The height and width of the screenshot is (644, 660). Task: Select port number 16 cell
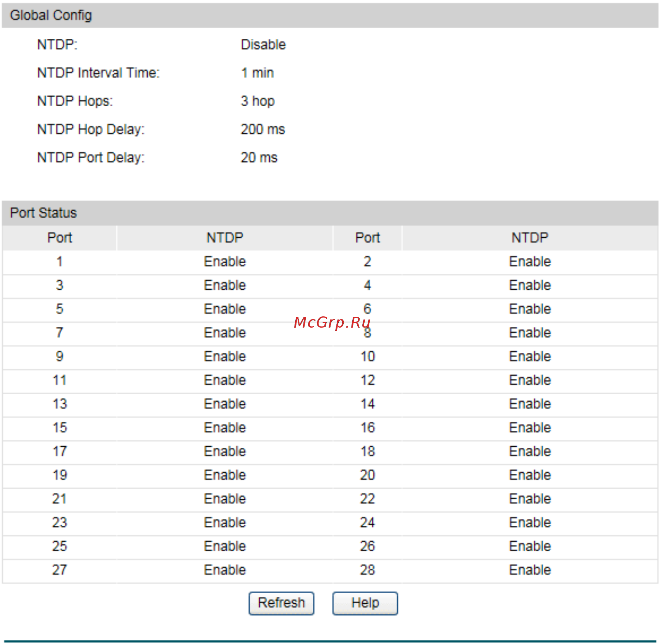click(x=367, y=428)
